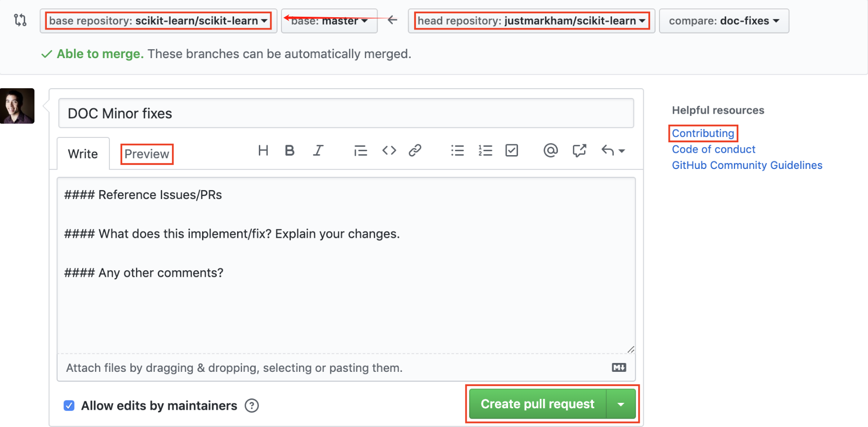Open the base repository dropdown
868x427 pixels.
tap(158, 21)
